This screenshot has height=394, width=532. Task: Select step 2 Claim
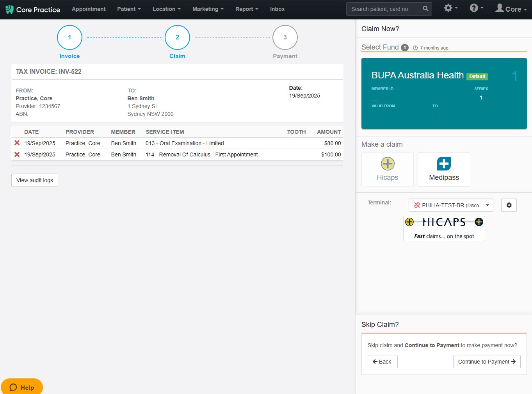point(177,37)
